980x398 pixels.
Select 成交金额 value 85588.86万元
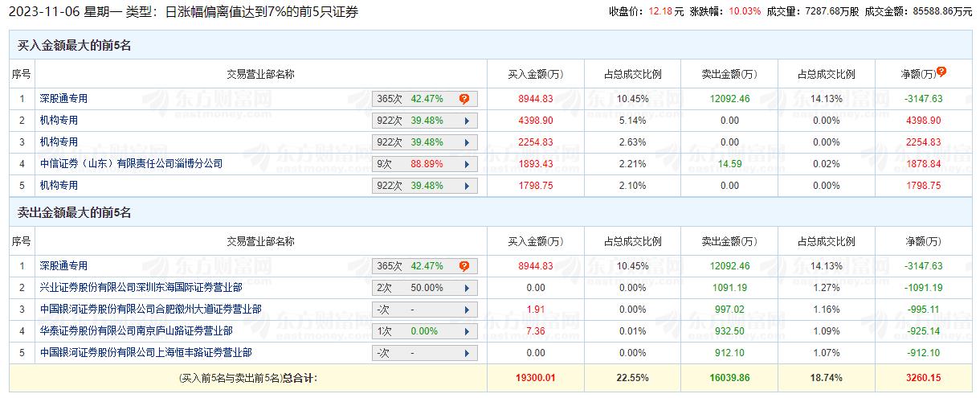(x=940, y=11)
